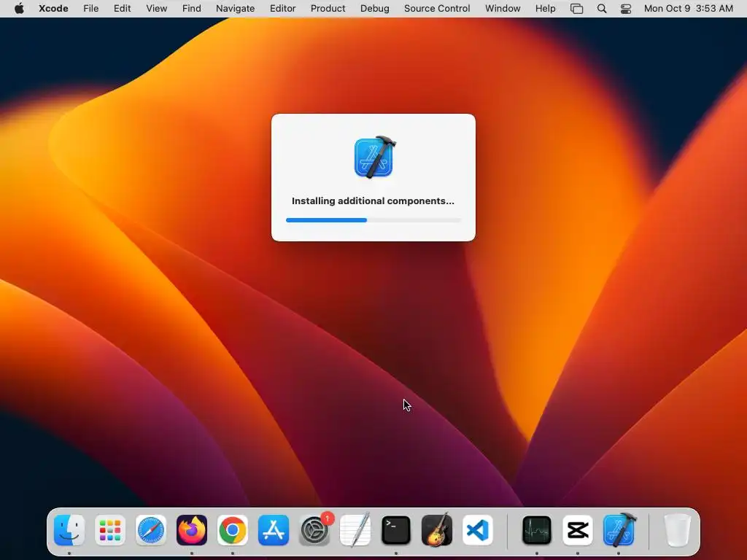Click the Stage Manager menu bar icon

click(x=577, y=9)
